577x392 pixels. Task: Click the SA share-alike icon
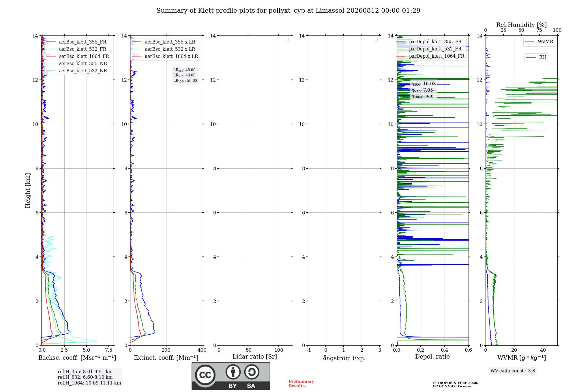point(252,372)
